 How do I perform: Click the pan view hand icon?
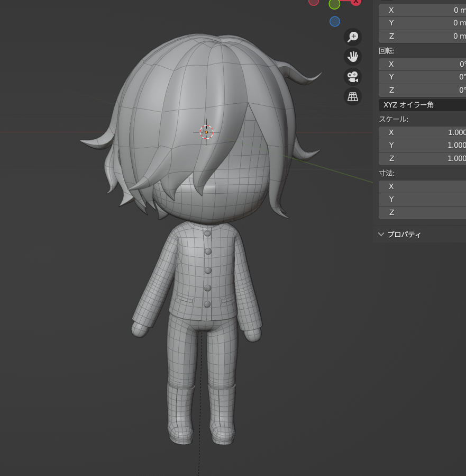coord(353,56)
